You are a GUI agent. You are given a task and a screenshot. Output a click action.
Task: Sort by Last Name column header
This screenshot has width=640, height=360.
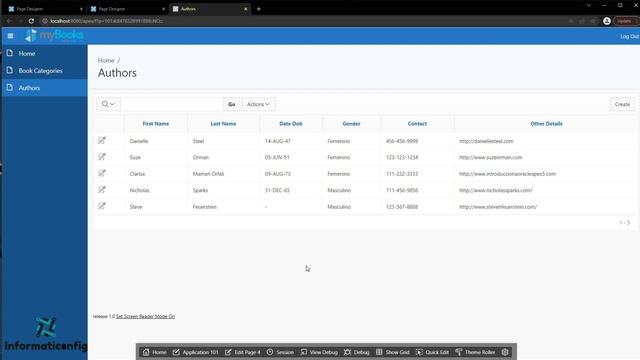point(223,124)
